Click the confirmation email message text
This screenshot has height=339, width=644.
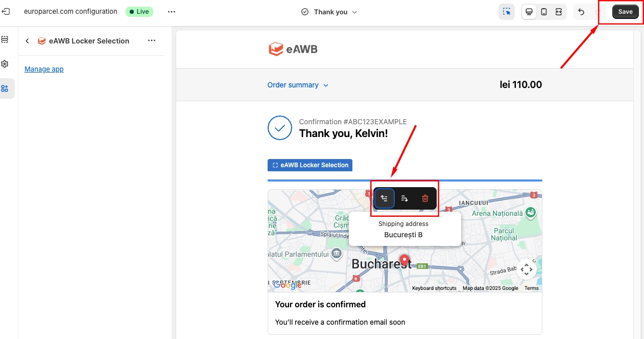pyautogui.click(x=340, y=322)
